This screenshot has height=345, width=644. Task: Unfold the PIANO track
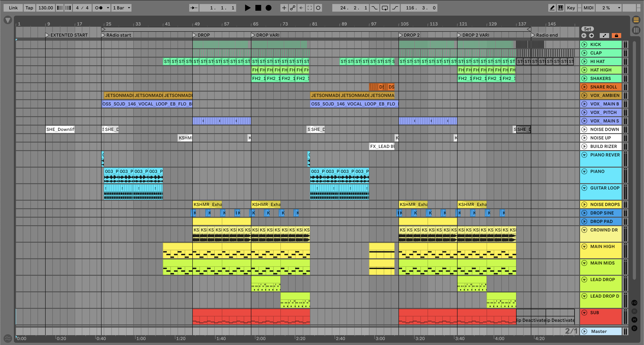pos(584,171)
